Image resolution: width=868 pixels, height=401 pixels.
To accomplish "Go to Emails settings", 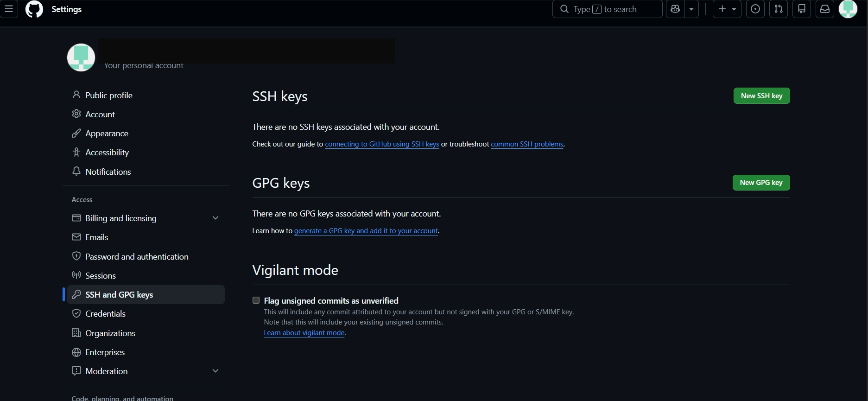I will [146, 237].
